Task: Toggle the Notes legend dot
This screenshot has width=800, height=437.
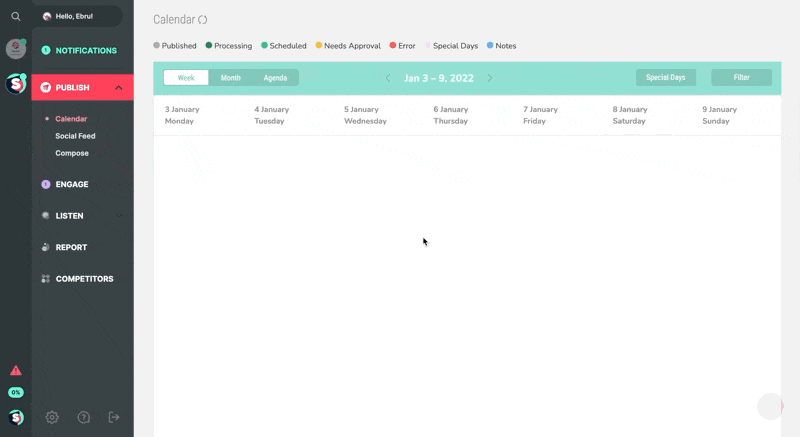Action: (x=490, y=45)
